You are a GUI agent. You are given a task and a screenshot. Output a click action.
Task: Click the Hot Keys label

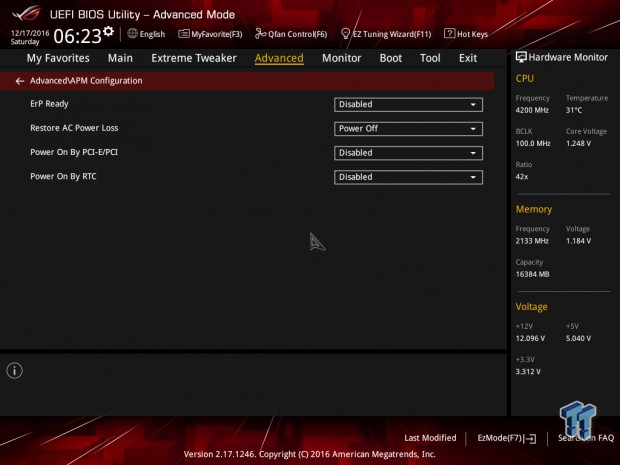[x=473, y=34]
